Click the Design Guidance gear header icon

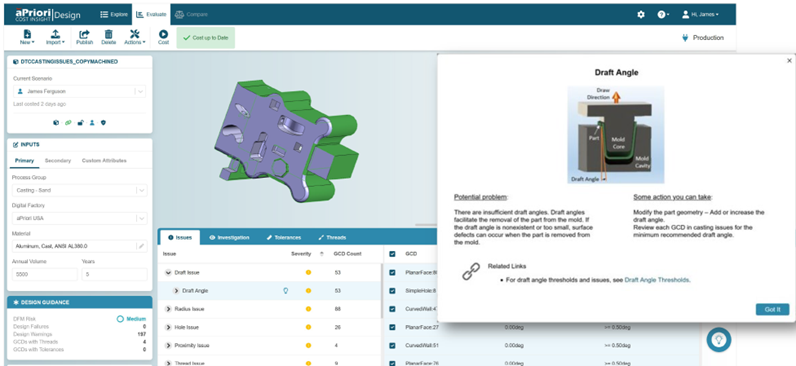point(16,303)
